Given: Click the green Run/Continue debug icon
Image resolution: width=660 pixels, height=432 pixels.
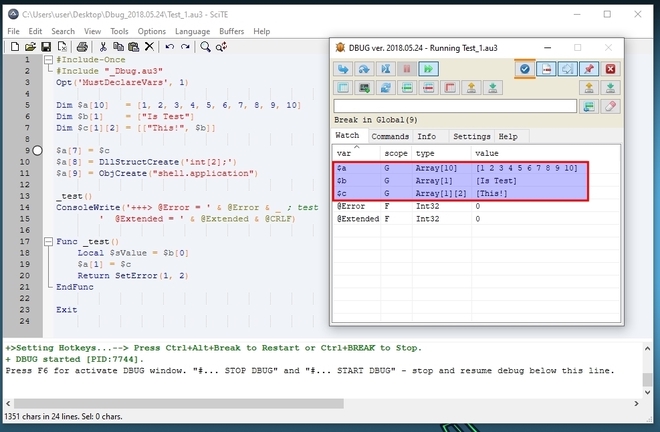Looking at the screenshot, I should coord(428,69).
